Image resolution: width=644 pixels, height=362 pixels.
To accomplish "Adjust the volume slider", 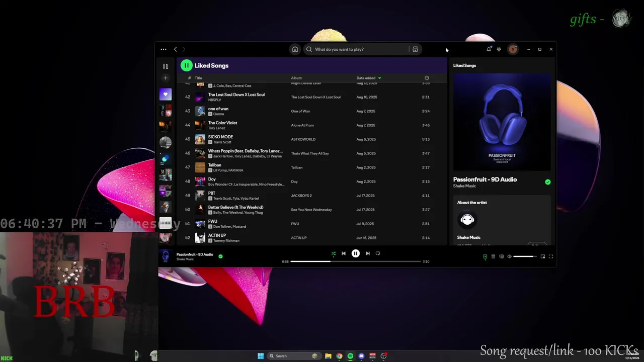I will pyautogui.click(x=525, y=256).
